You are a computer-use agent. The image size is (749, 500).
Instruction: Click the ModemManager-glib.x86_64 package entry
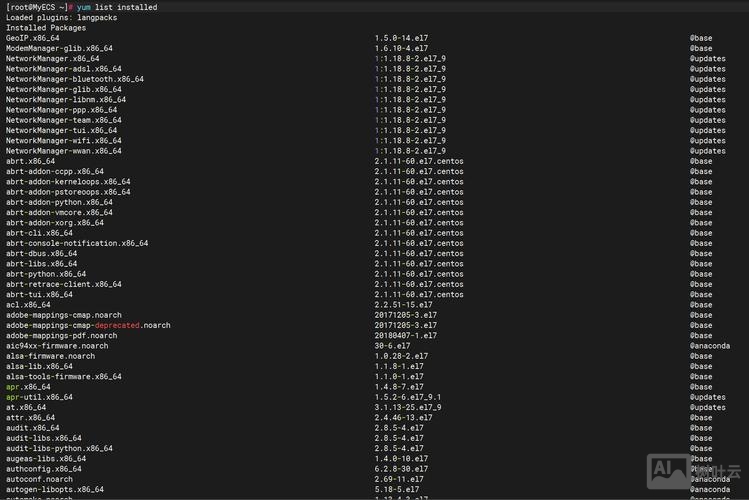pyautogui.click(x=59, y=48)
